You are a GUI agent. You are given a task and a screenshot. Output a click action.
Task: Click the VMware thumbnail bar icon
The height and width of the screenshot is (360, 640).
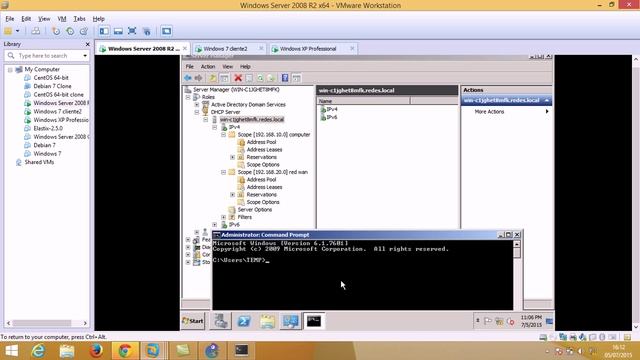[118, 31]
